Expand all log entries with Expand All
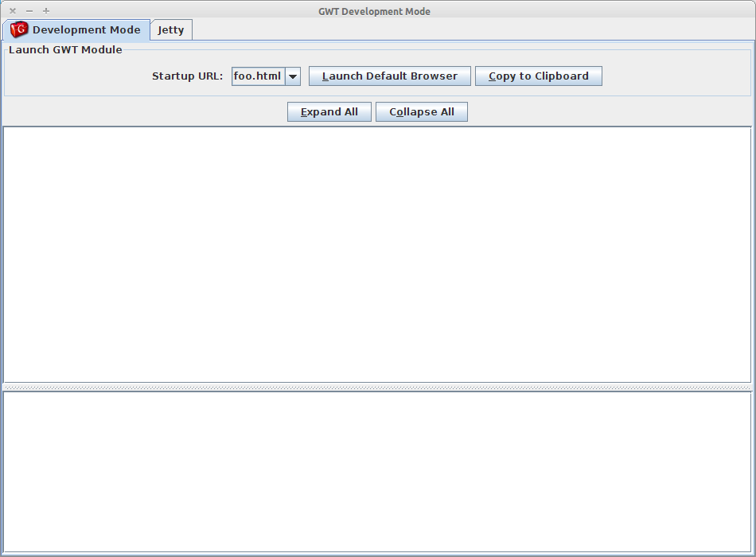Image resolution: width=756 pixels, height=557 pixels. click(x=329, y=112)
